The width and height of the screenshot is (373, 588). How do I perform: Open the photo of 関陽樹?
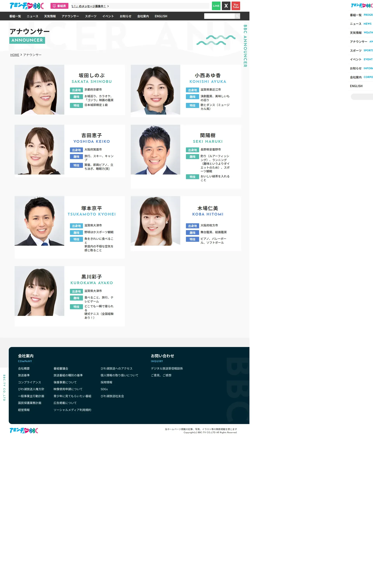click(155, 149)
